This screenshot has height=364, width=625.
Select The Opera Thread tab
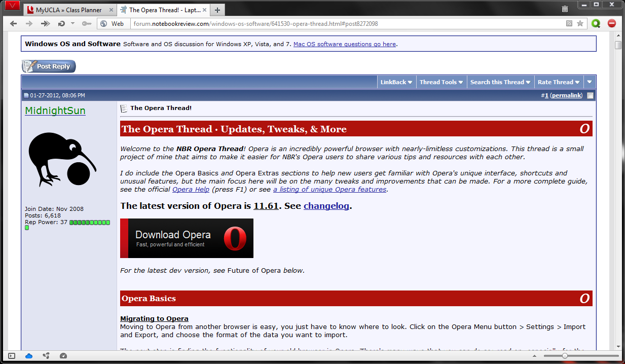pos(163,10)
